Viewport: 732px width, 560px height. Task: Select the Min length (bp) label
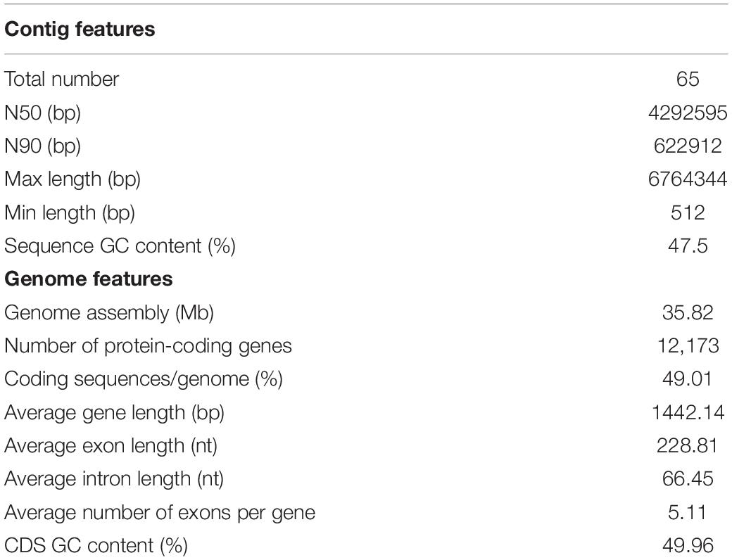coord(70,212)
